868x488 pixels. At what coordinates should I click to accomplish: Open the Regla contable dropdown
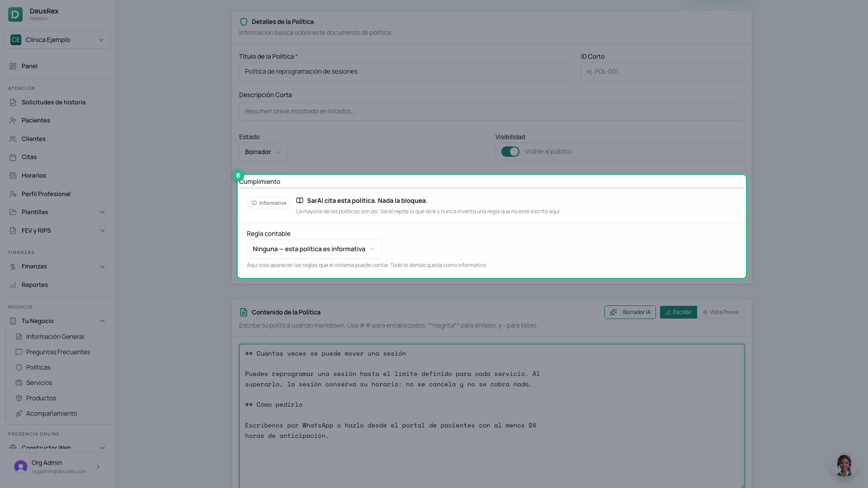click(314, 249)
